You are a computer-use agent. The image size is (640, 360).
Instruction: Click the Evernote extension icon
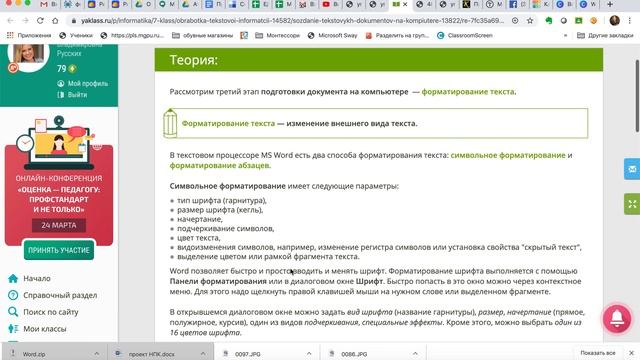549,20
